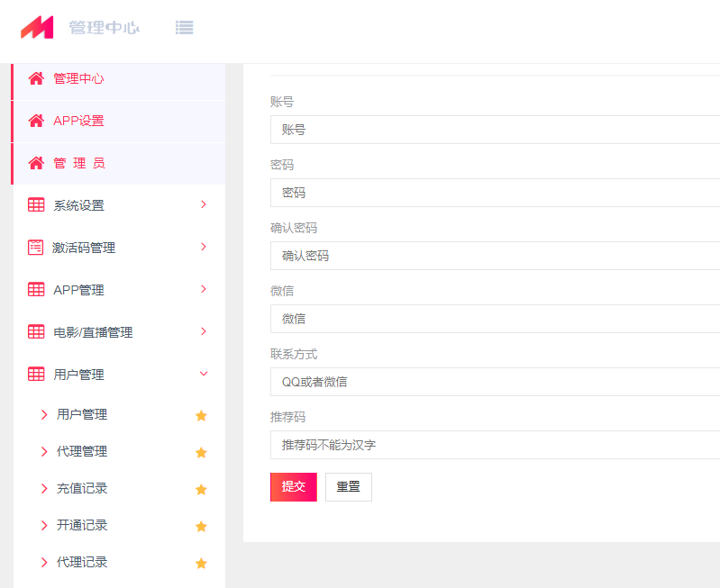Screen dimensions: 720x588
Task: Click the star icon next to 充值记录
Action: [201, 489]
